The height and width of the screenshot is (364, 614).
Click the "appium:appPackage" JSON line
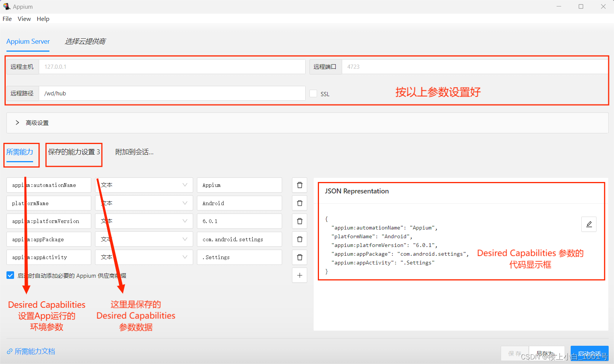(400, 254)
